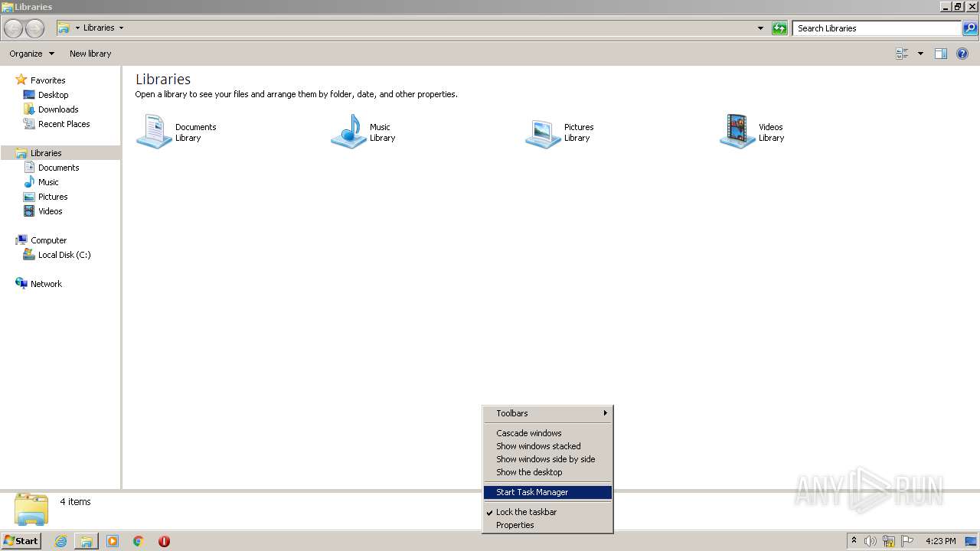Select Libraries in navigation pane
The width and height of the screenshot is (980, 551).
[46, 153]
